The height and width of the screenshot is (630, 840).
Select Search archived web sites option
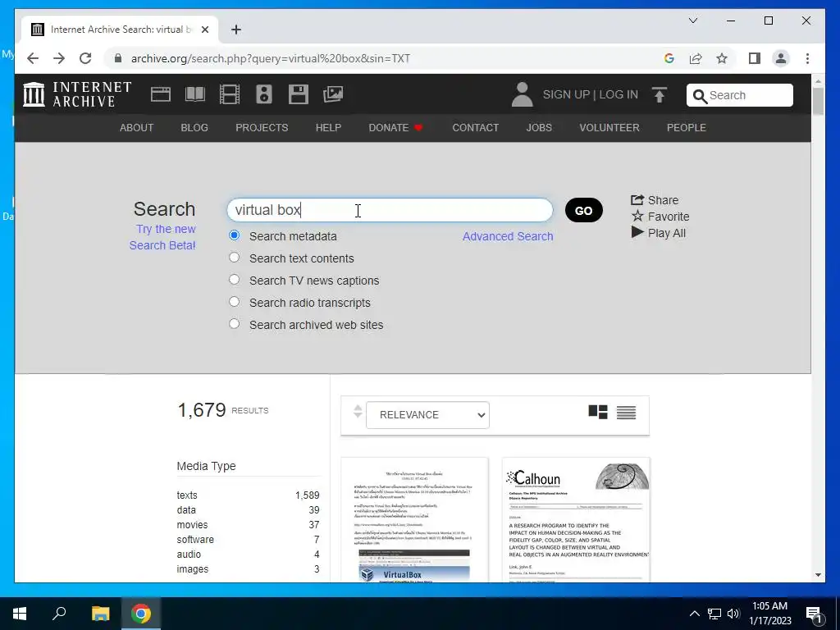234,323
